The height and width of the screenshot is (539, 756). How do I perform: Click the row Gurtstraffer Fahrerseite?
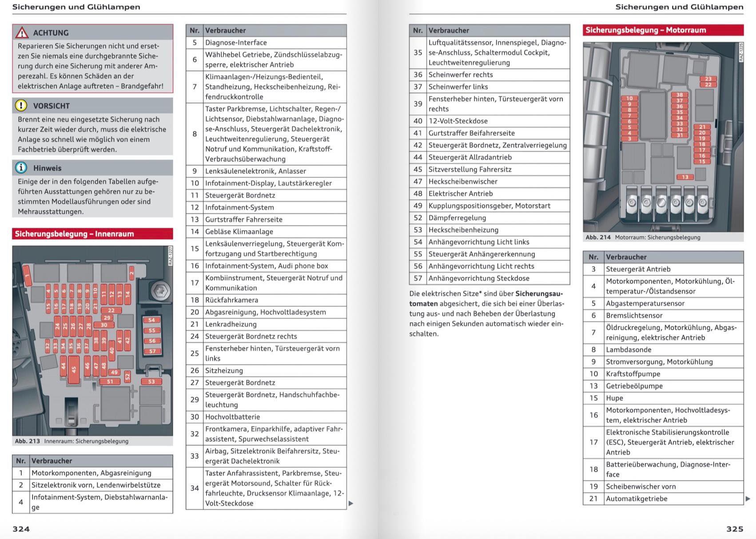[266, 219]
